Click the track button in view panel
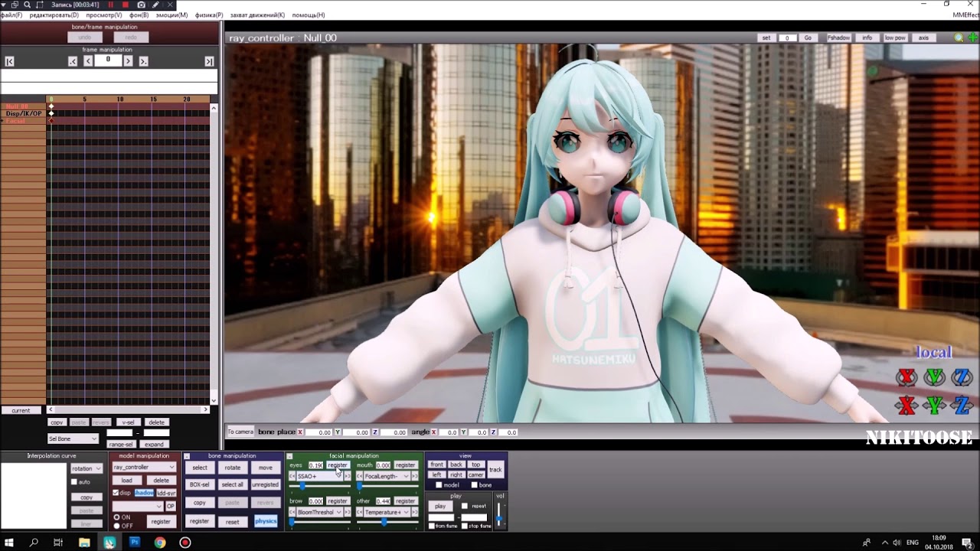 495,469
